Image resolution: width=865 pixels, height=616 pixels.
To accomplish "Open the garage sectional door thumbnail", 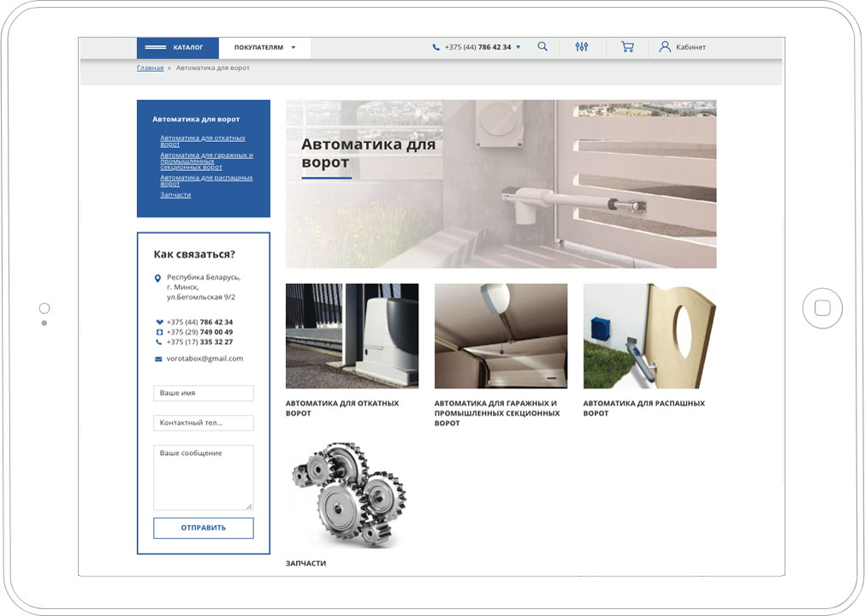I will (501, 336).
